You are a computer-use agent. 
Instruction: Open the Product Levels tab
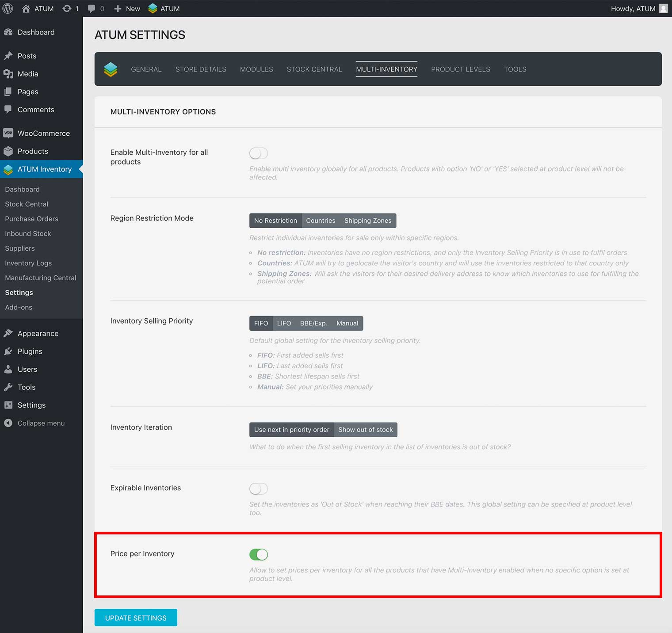tap(460, 69)
